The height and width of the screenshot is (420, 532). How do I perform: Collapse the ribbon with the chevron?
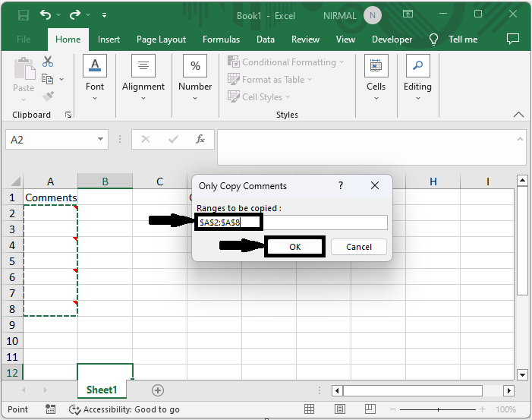pyautogui.click(x=518, y=115)
